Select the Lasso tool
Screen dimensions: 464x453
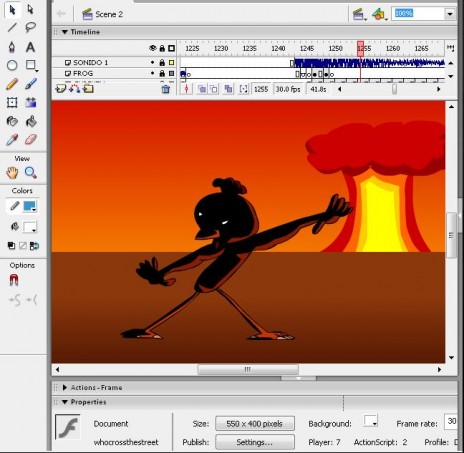31,27
